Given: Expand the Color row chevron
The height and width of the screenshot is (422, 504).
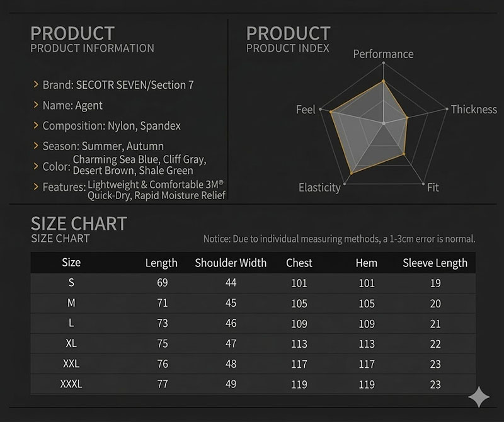Looking at the screenshot, I should pyautogui.click(x=37, y=167).
